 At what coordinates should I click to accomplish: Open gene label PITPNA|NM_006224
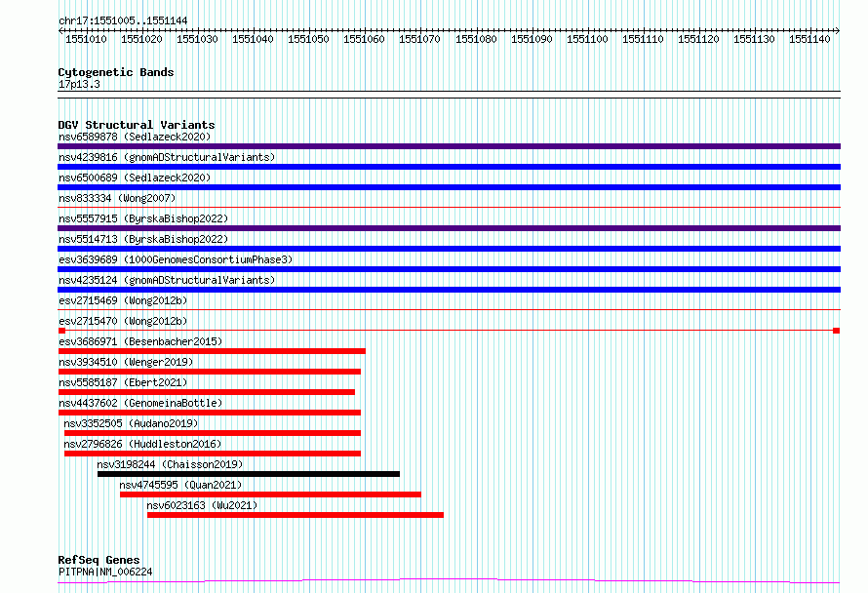click(x=105, y=572)
